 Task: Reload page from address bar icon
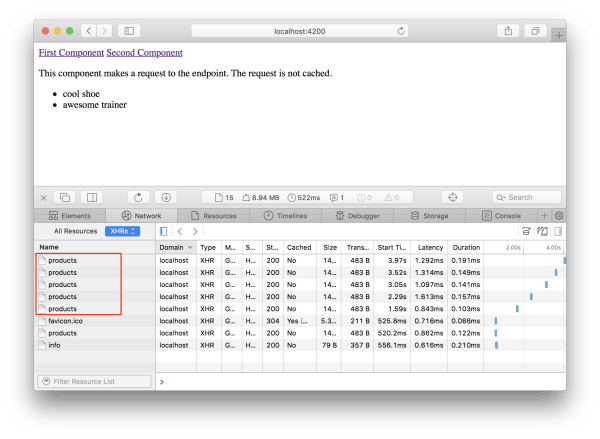pos(401,31)
